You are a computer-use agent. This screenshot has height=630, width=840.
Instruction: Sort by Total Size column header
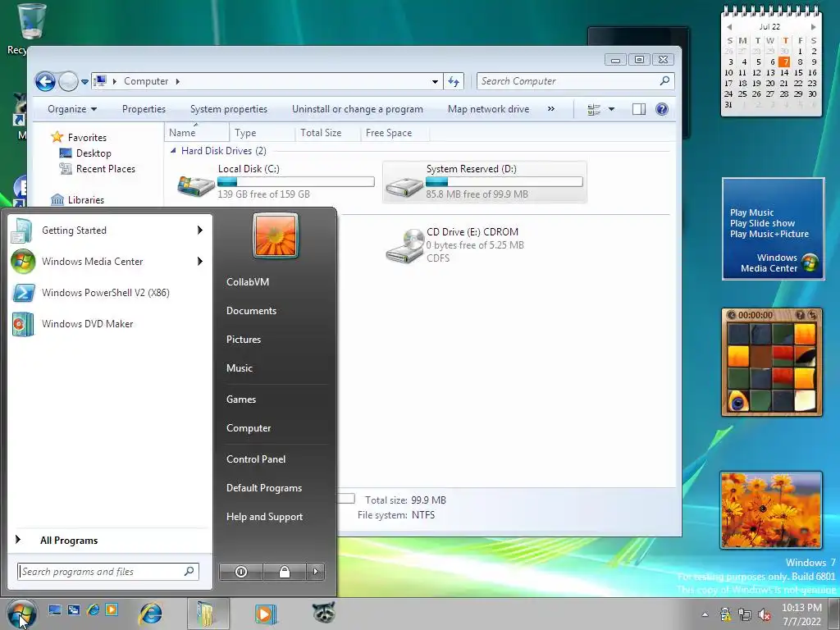click(x=327, y=133)
